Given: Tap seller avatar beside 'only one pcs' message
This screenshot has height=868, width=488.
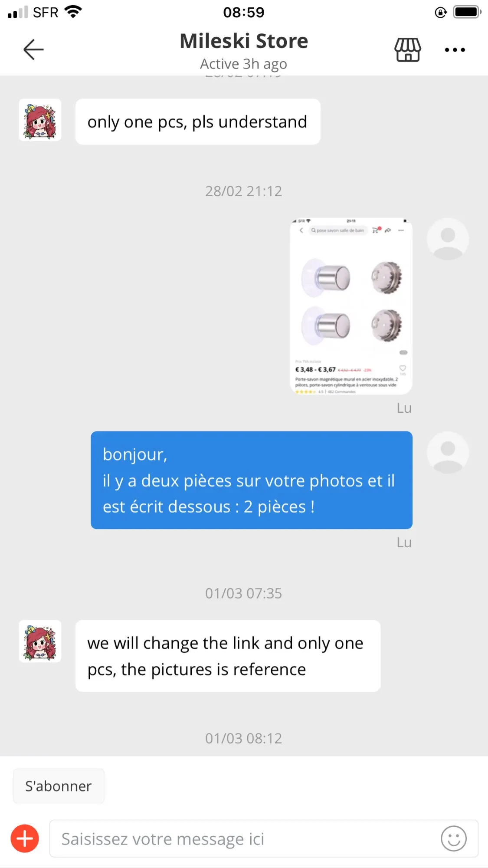Looking at the screenshot, I should (40, 120).
